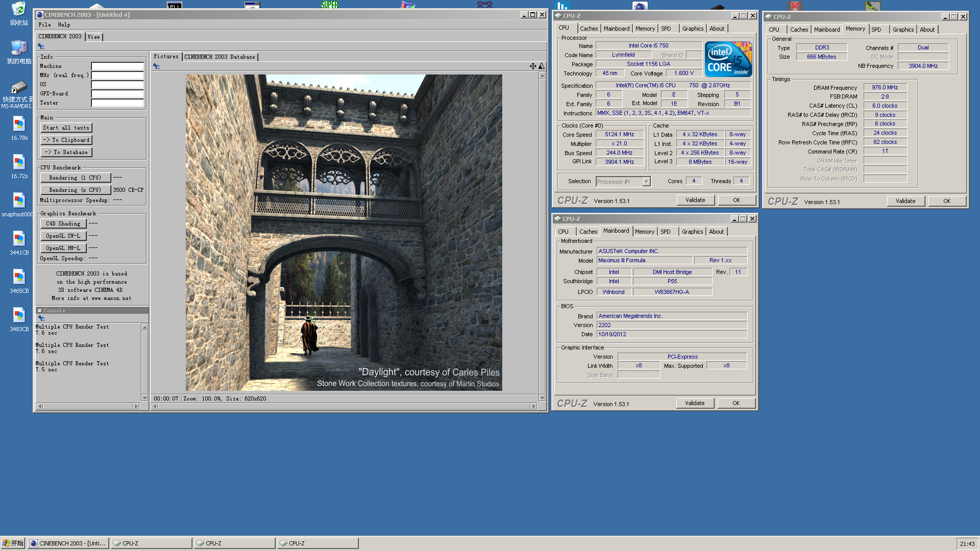Select the Pictures tab

point(166,56)
